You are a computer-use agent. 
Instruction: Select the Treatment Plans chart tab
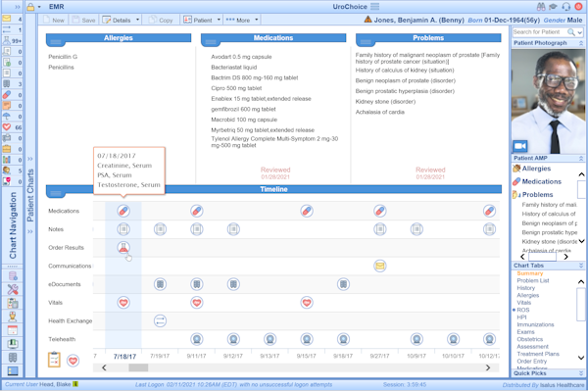point(538,354)
